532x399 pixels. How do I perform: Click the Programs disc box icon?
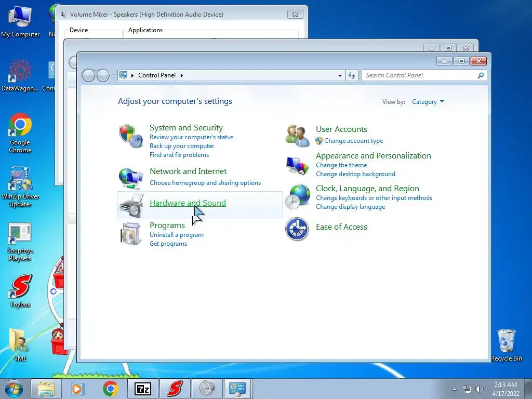click(x=131, y=233)
